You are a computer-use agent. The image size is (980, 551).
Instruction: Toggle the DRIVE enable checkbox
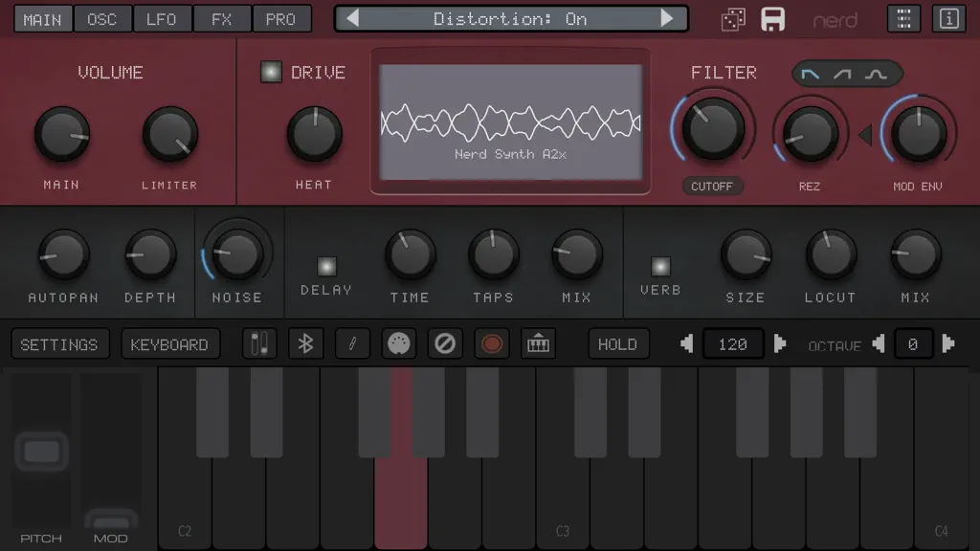click(x=271, y=72)
